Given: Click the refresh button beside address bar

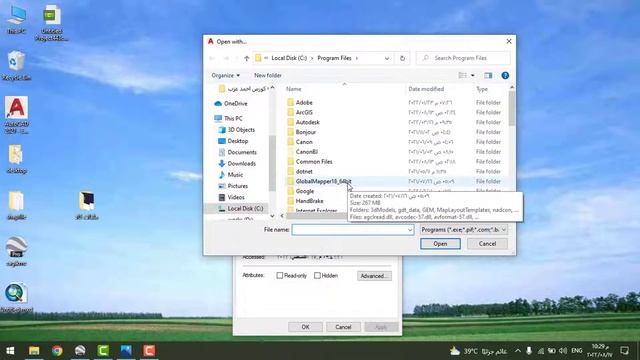Looking at the screenshot, I should pyautogui.click(x=402, y=58).
